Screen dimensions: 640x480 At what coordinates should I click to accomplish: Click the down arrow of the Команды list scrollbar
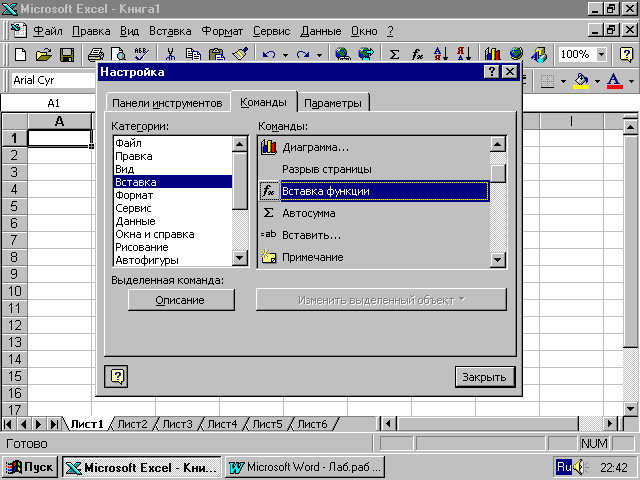tap(498, 260)
